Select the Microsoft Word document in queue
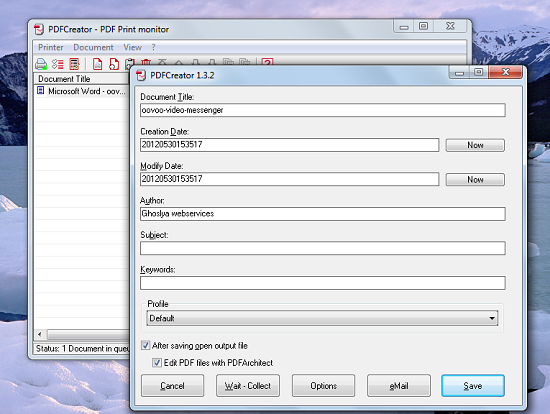This screenshot has width=550, height=414. [81, 91]
